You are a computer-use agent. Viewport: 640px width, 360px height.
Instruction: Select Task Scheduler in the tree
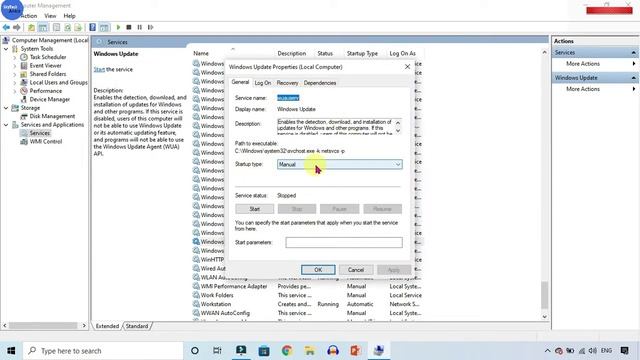coord(48,57)
